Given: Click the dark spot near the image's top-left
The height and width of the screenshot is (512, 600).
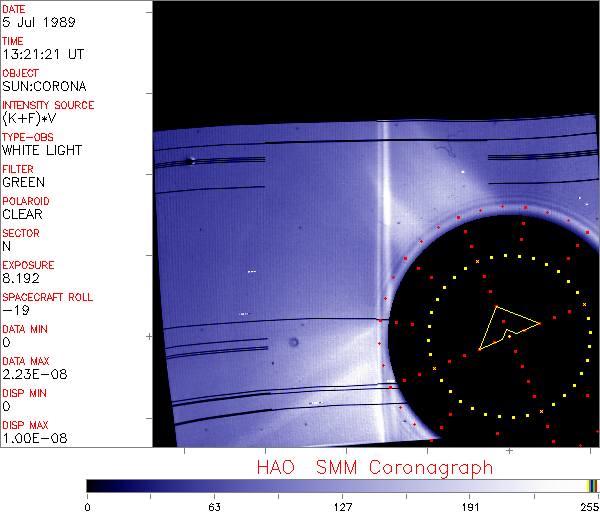Looking at the screenshot, I should coord(190,160).
